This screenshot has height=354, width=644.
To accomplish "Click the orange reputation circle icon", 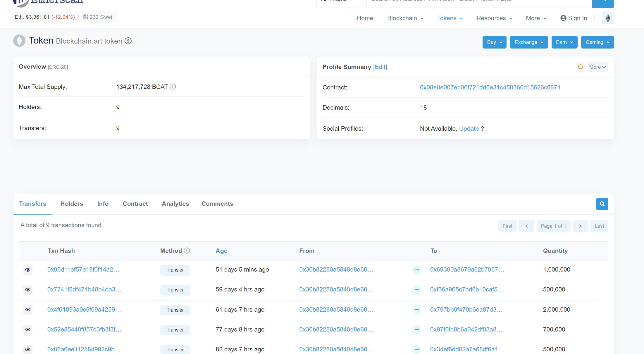I will 580,67.
